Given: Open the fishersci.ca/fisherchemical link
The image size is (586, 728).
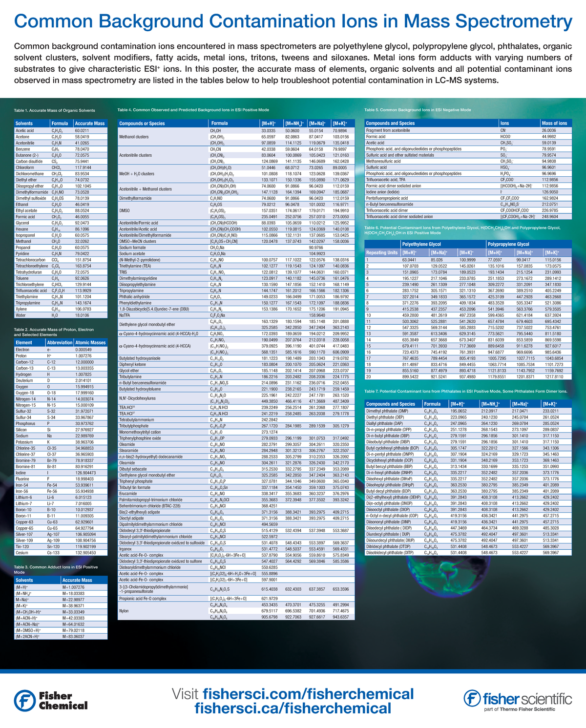Looking at the screenshot, I should [293, 708].
